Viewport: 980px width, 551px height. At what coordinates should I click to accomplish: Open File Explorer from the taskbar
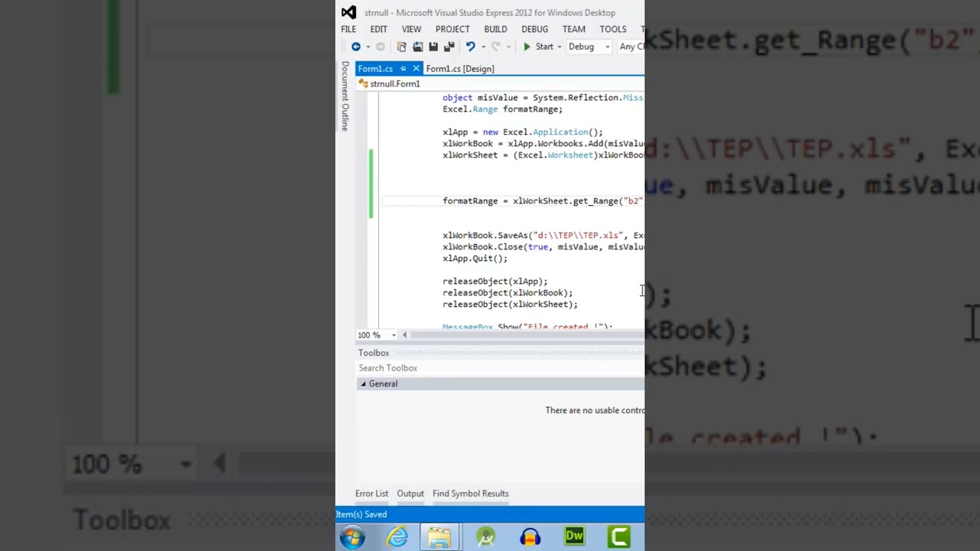(439, 537)
